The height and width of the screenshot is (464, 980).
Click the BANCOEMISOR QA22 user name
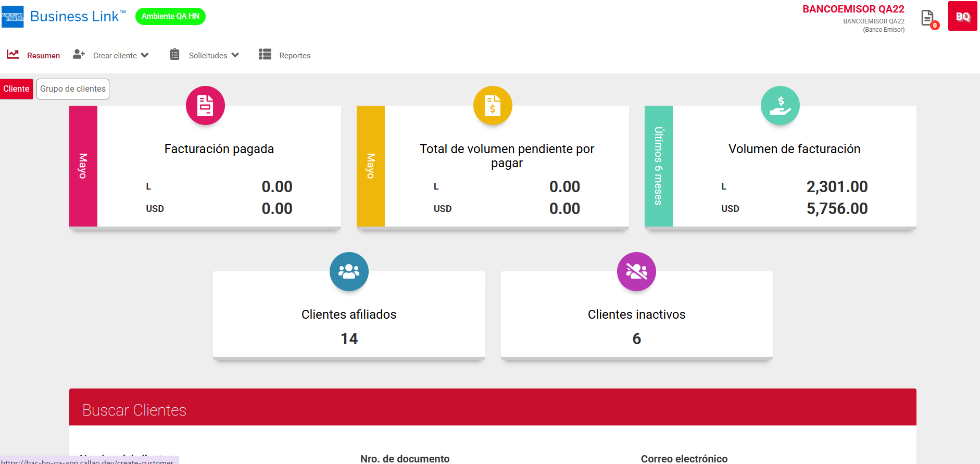coord(853,9)
